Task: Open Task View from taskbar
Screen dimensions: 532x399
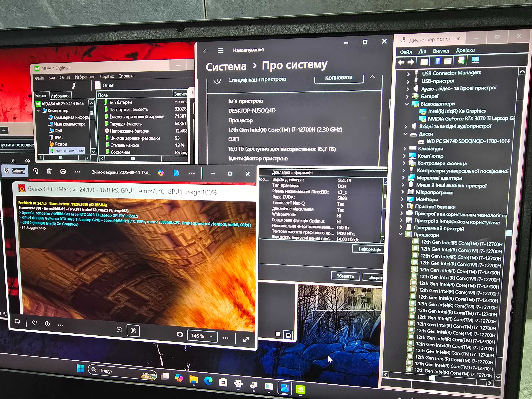Action: point(165,376)
